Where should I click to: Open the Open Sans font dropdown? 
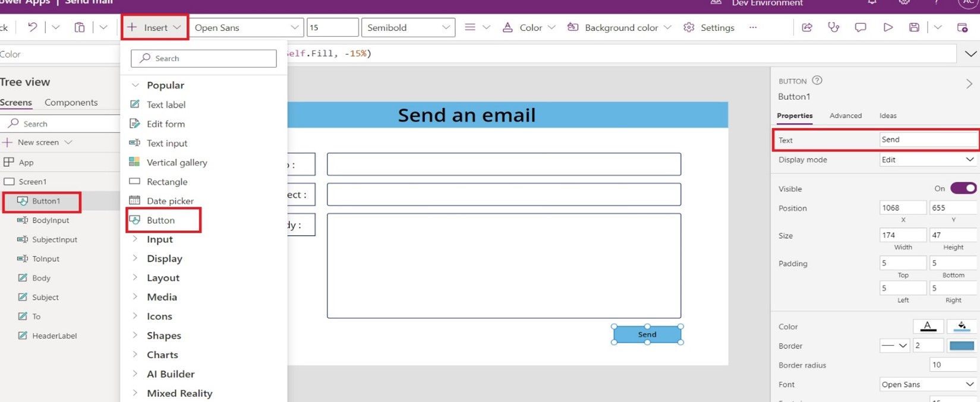pyautogui.click(x=246, y=27)
